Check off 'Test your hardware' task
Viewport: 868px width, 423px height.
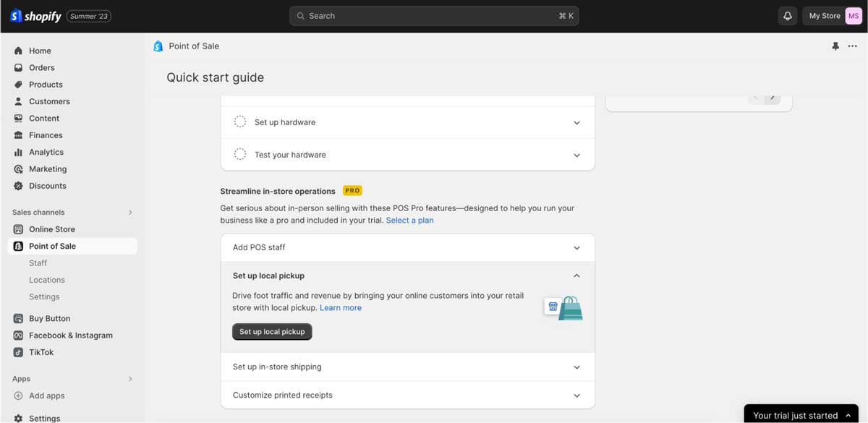(x=239, y=154)
